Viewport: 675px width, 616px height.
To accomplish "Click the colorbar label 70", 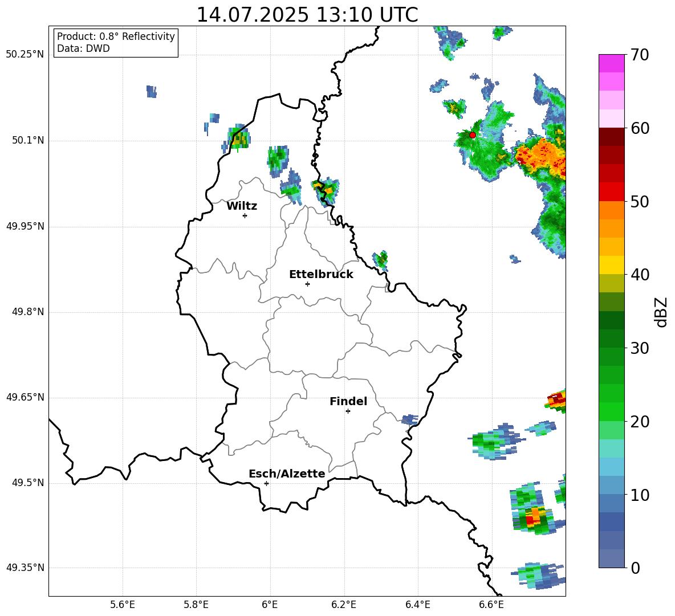I will coord(640,55).
